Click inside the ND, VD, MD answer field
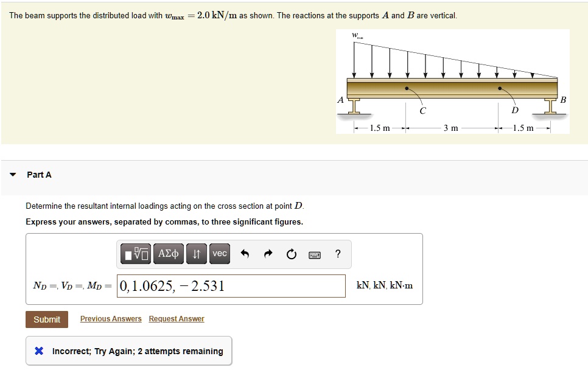Viewport: 588px width, 370px height. pos(231,285)
